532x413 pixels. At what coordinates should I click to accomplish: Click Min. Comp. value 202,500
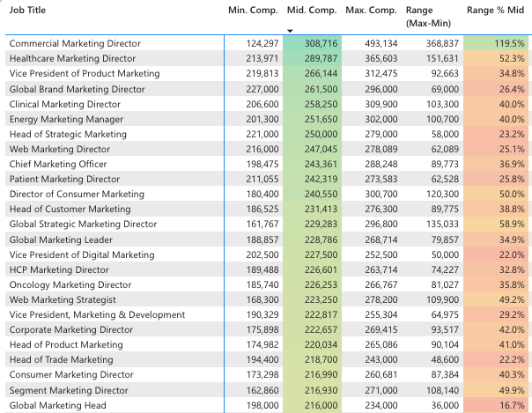(262, 254)
